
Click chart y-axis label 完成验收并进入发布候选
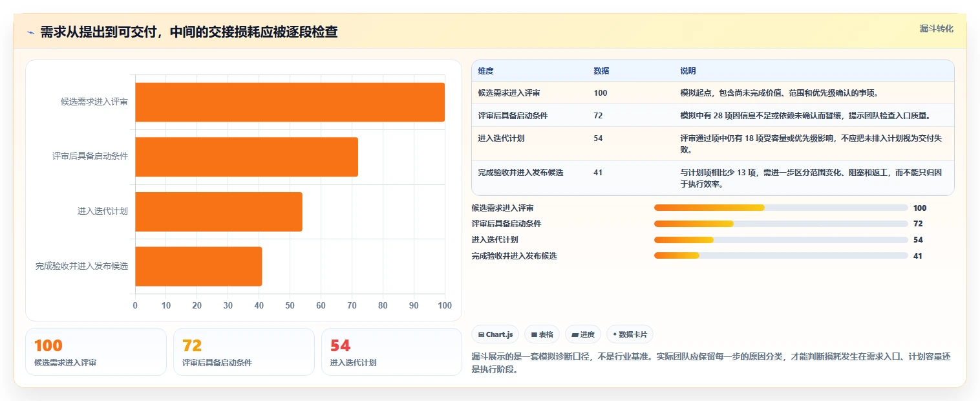click(82, 266)
